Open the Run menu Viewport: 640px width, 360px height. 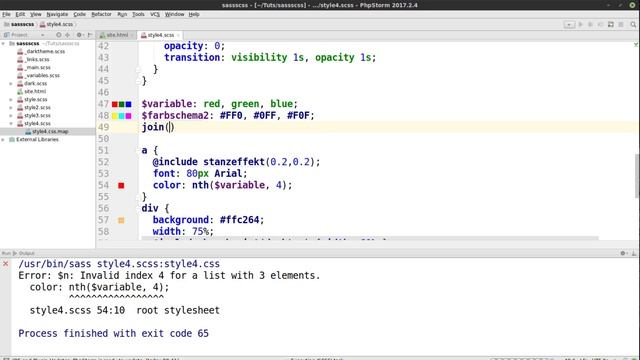pos(122,14)
